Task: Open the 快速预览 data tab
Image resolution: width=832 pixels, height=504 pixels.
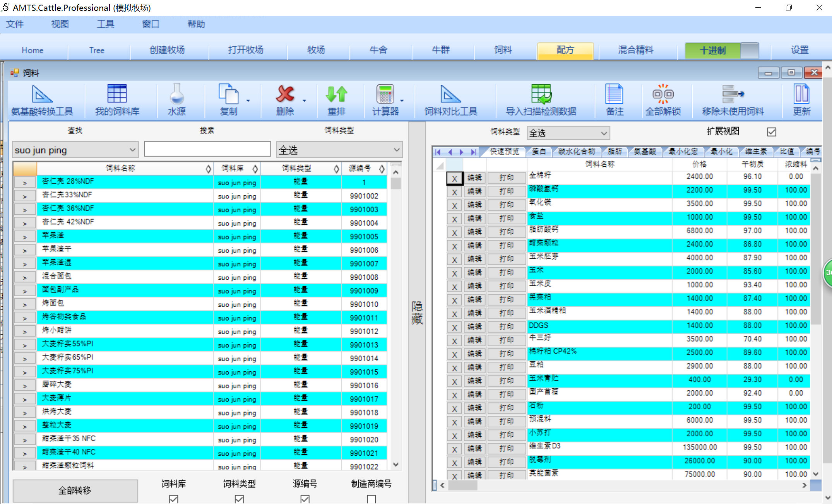Action: 504,152
